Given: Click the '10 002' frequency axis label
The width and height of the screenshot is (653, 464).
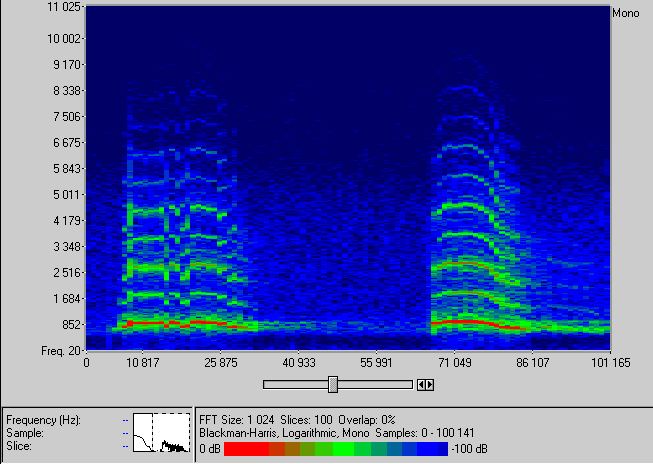Looking at the screenshot, I should (x=64, y=39).
